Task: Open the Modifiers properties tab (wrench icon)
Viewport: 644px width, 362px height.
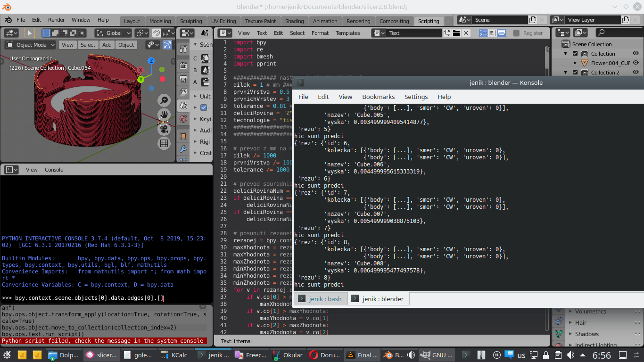Action: click(183, 149)
